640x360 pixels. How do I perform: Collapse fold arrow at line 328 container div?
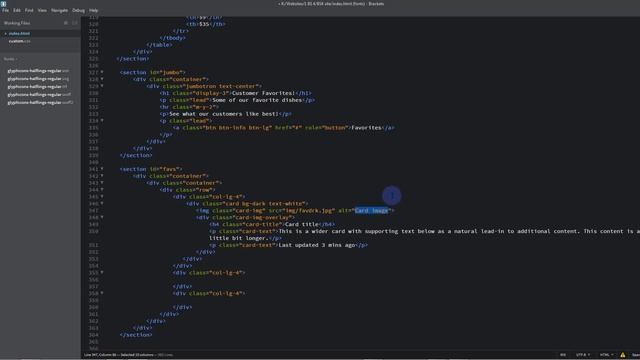(x=102, y=79)
